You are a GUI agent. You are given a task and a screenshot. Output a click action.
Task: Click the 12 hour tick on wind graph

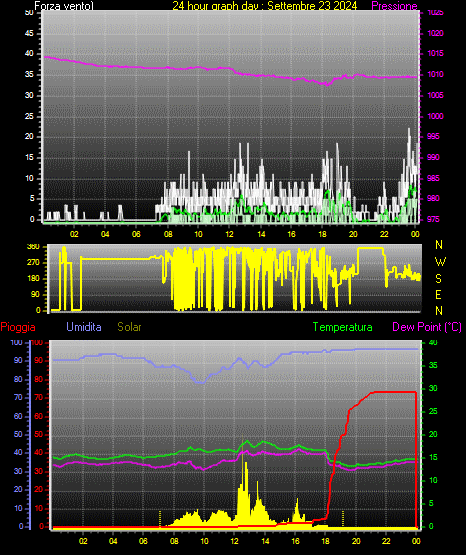click(230, 234)
